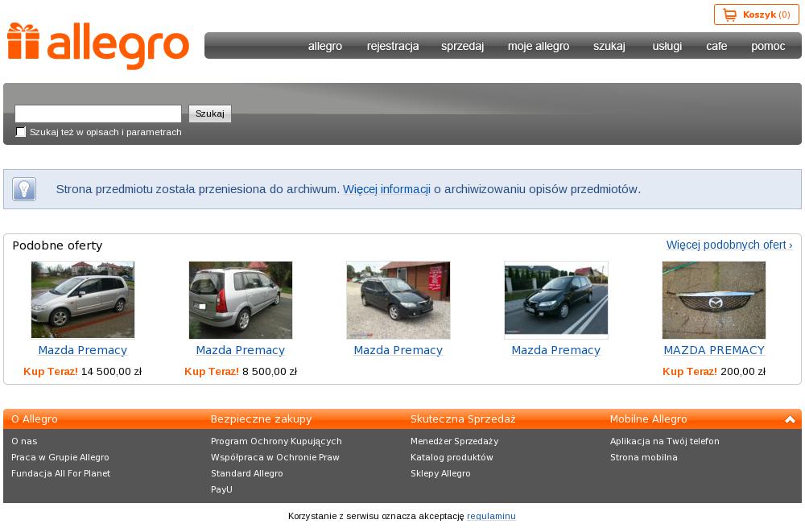The image size is (805, 532).
Task: Open 'Więcej podobnych ofert' link
Action: (729, 245)
